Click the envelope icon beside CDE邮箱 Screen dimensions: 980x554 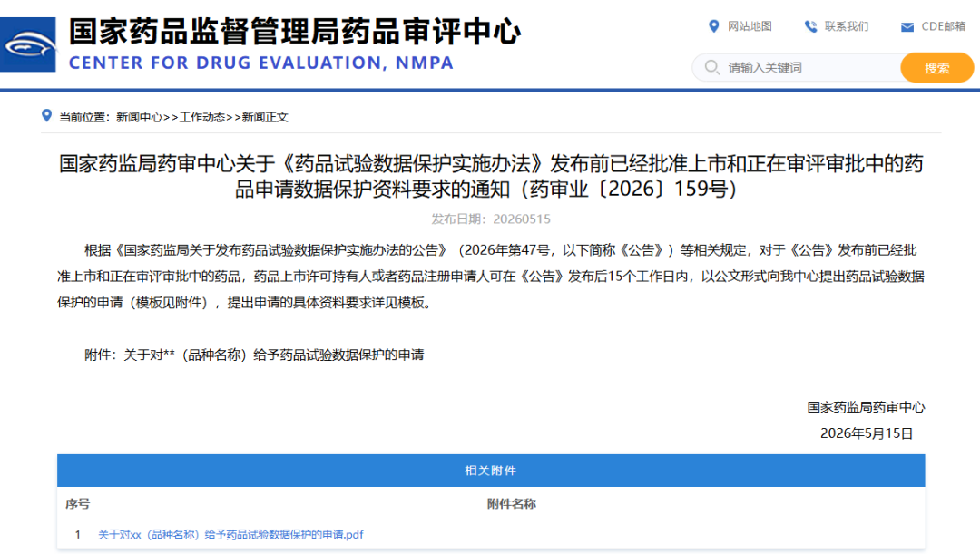(x=906, y=27)
